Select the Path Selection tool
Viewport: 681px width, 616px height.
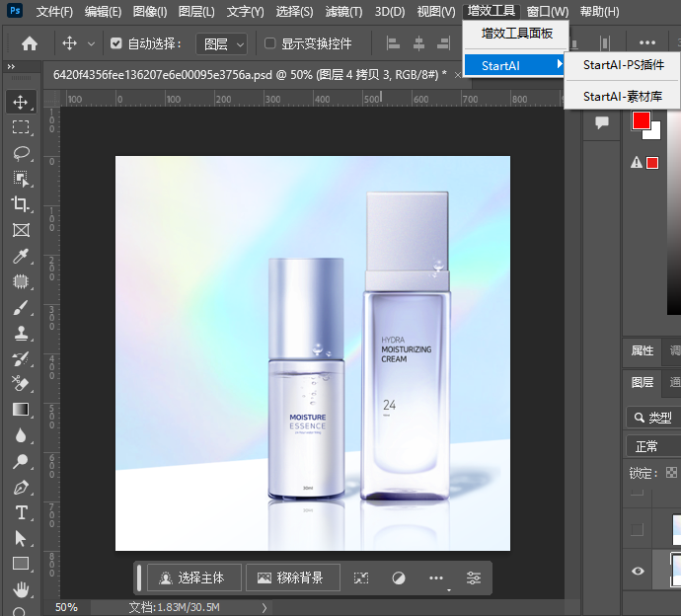pos(21,539)
